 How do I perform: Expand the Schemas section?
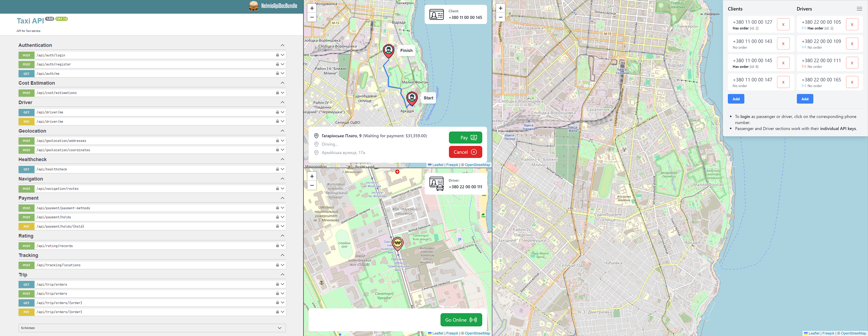pos(279,328)
